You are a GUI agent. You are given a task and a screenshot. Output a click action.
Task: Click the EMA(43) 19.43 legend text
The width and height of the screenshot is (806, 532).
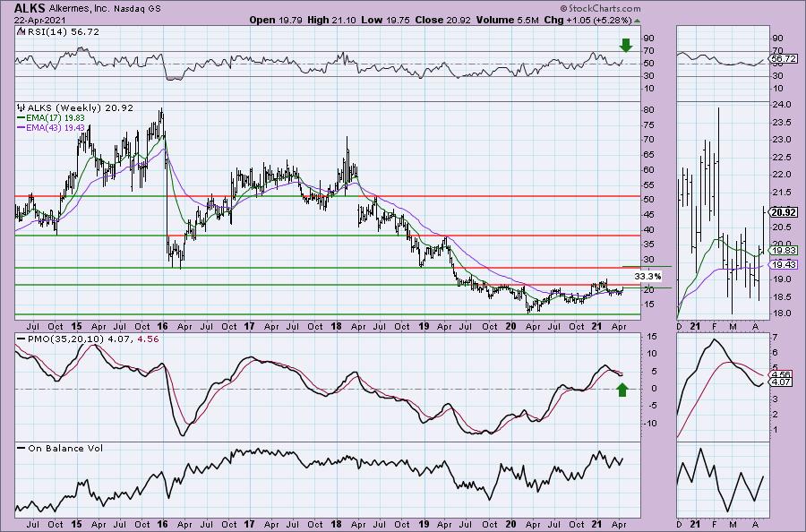click(x=56, y=127)
